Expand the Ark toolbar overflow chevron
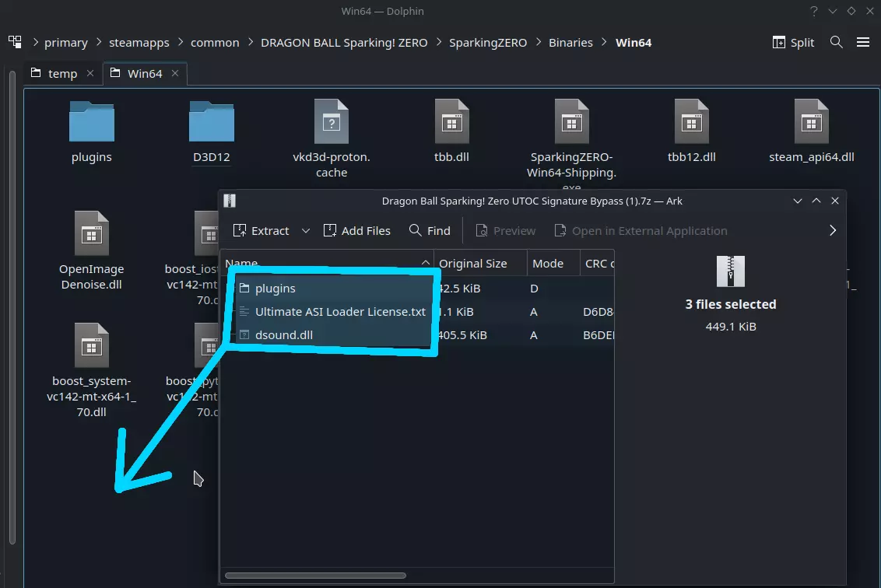This screenshot has height=588, width=881. (833, 231)
